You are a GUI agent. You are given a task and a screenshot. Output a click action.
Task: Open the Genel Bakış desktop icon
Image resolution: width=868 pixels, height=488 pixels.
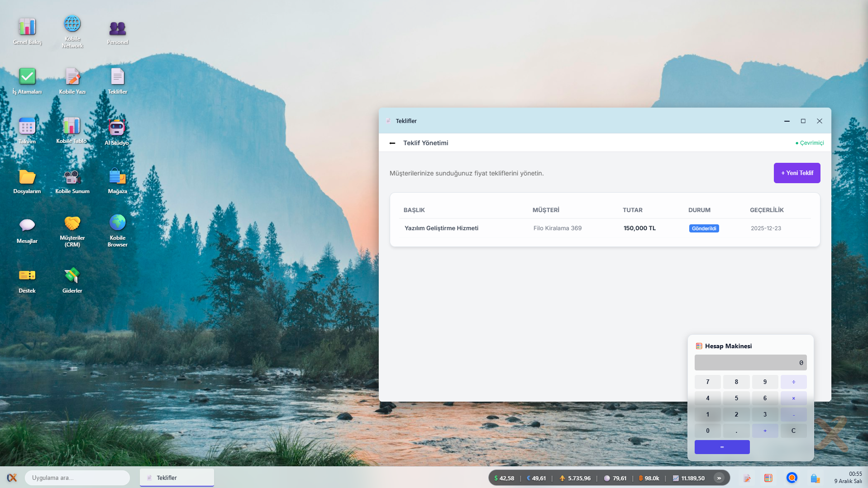tap(27, 28)
